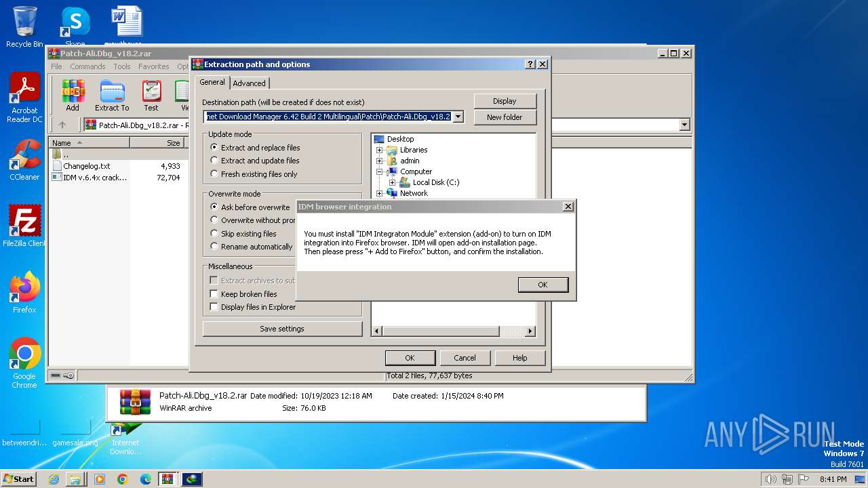Close the IDM browser integration dialog

[x=568, y=207]
